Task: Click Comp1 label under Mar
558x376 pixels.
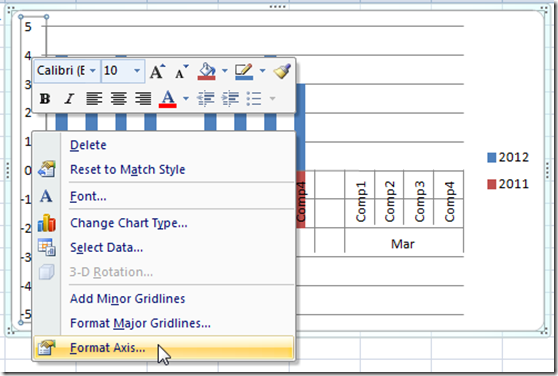Action: (x=360, y=201)
